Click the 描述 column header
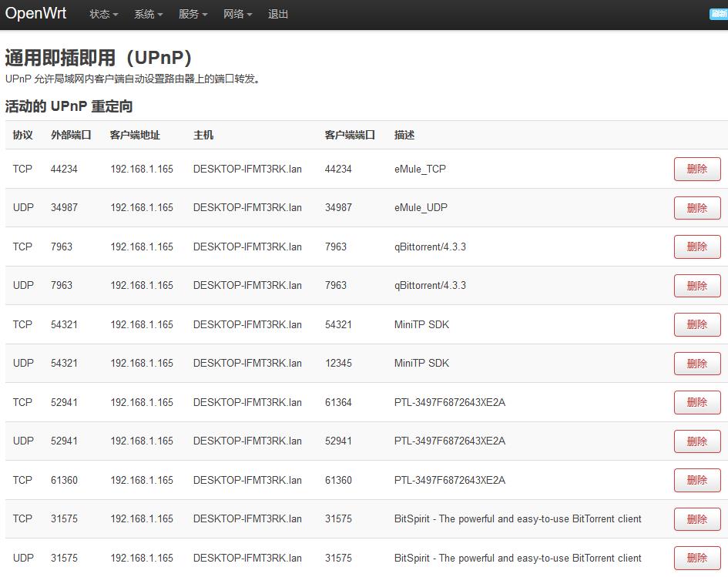 (x=404, y=136)
